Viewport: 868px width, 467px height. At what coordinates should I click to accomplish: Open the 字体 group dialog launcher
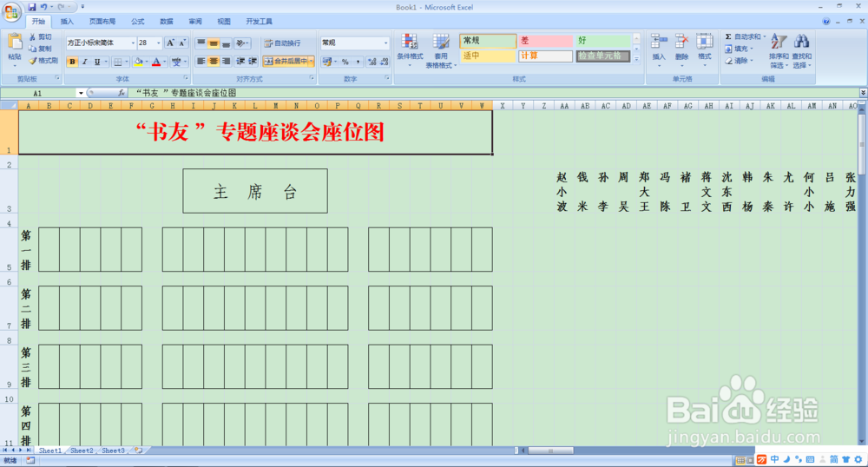186,79
